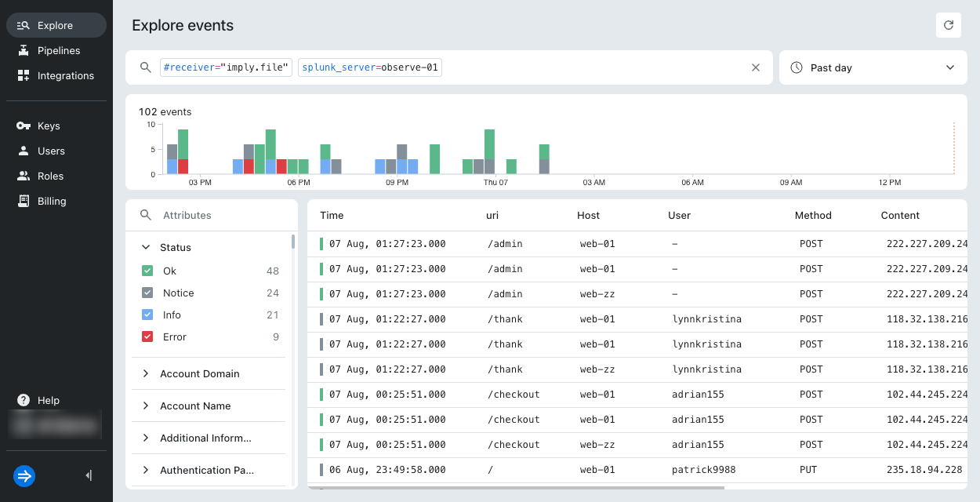Uncheck the Ok status checkbox

(x=147, y=271)
